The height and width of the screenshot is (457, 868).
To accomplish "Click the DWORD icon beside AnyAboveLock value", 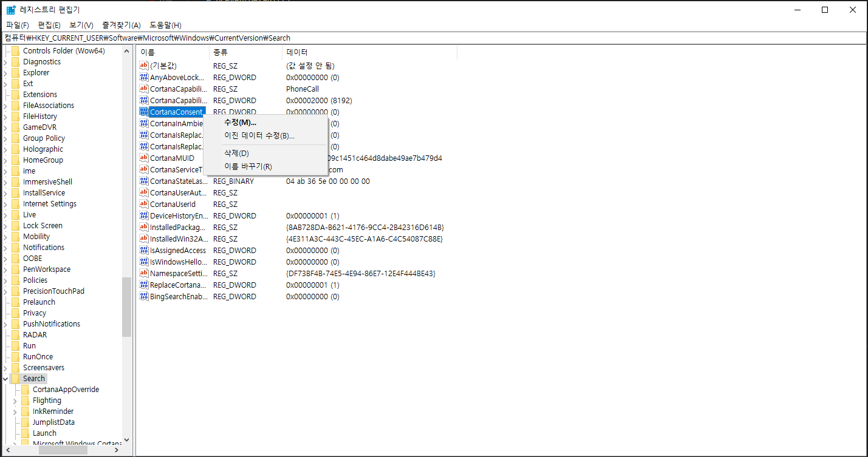I will pos(144,77).
